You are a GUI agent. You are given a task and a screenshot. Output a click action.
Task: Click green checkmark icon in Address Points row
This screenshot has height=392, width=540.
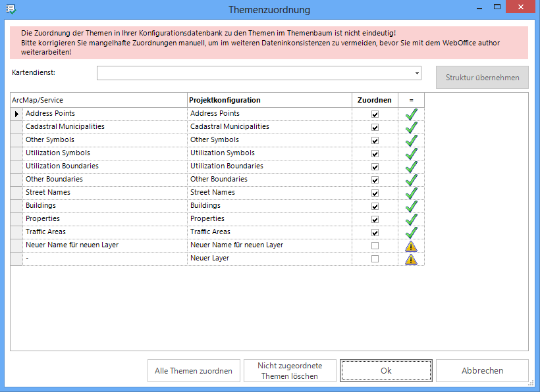click(412, 114)
